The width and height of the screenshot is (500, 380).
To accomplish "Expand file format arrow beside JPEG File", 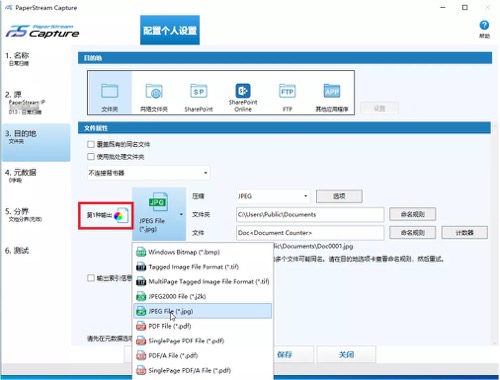I will 181,214.
